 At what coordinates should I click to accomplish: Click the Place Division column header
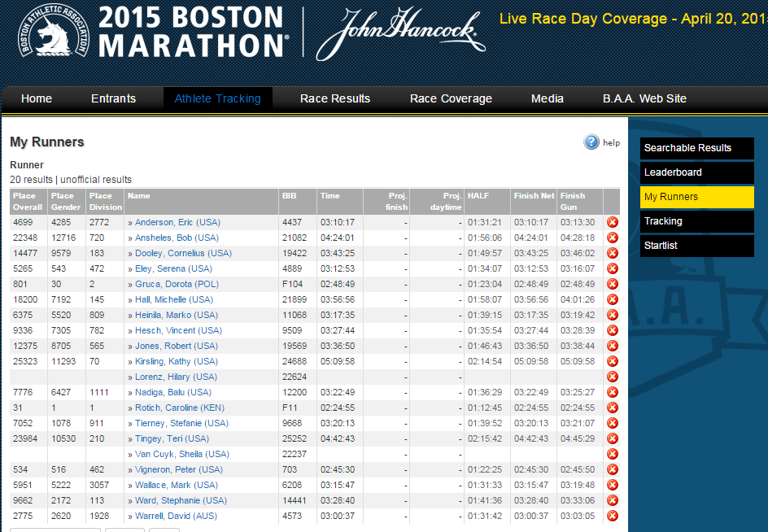click(105, 202)
